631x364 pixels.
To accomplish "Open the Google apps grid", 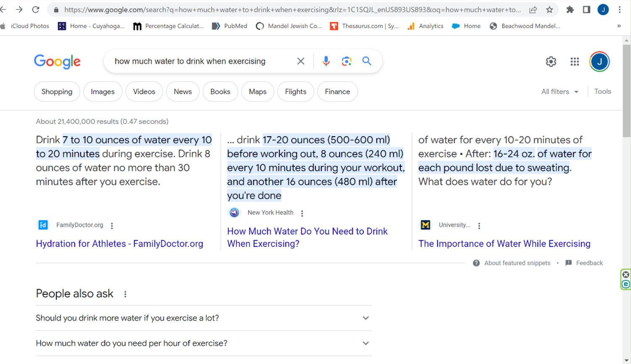I will [x=575, y=62].
